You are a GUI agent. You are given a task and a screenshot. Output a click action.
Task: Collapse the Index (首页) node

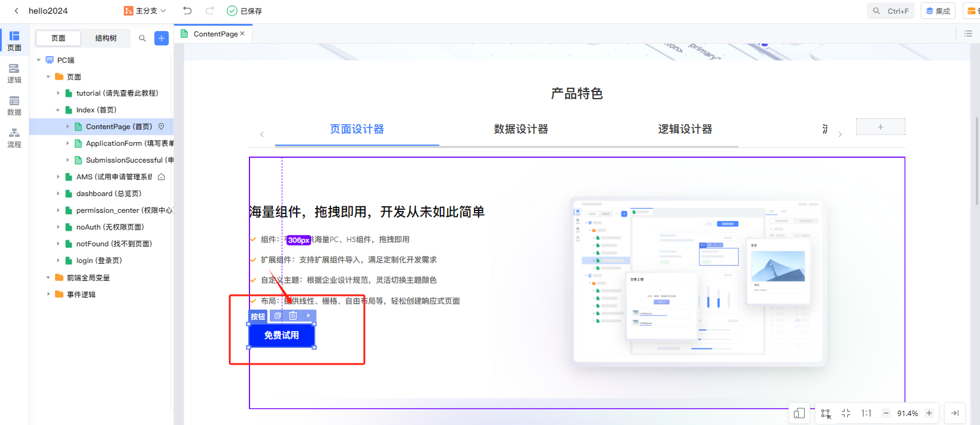click(58, 110)
